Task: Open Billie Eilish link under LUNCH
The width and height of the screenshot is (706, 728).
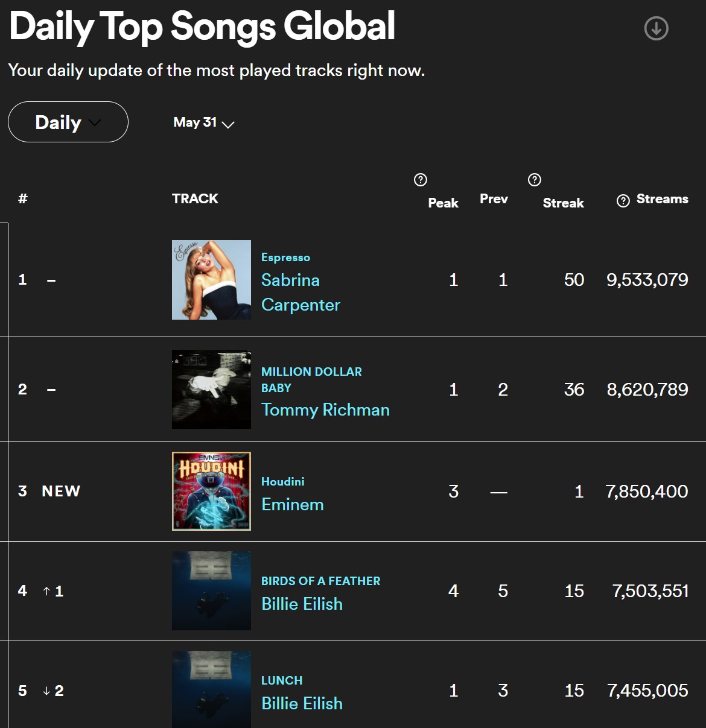Action: pos(302,704)
